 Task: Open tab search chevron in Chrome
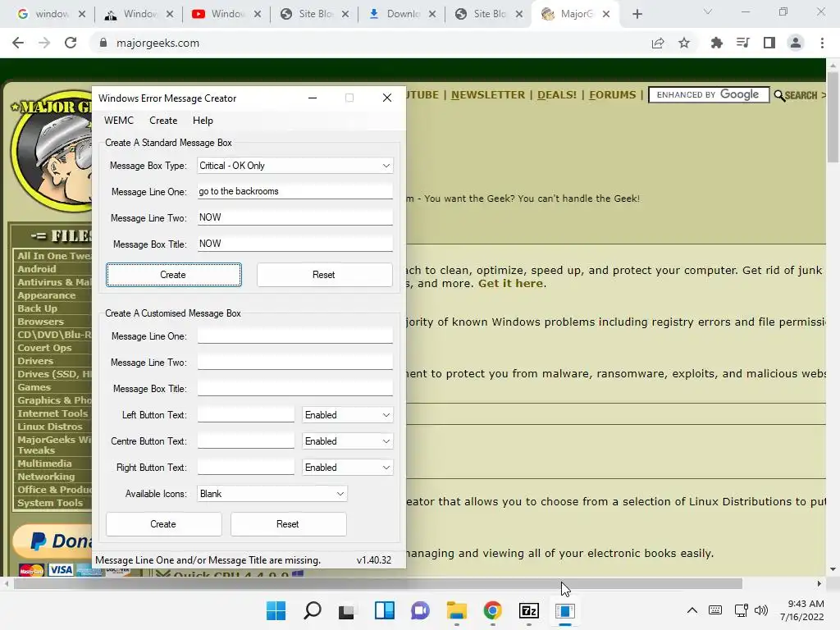(708, 11)
